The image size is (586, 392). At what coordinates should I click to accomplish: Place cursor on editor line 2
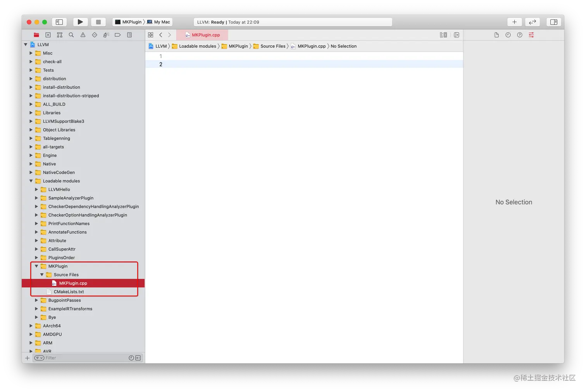pos(304,64)
